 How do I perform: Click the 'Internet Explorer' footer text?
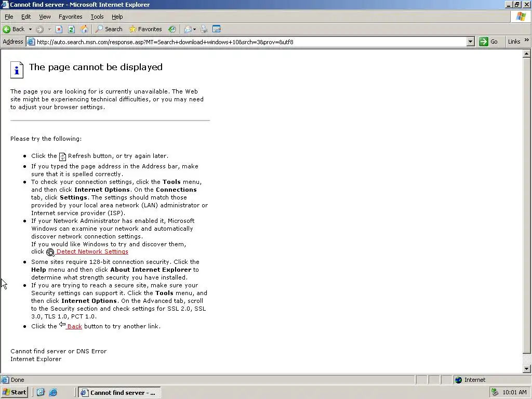click(x=36, y=359)
